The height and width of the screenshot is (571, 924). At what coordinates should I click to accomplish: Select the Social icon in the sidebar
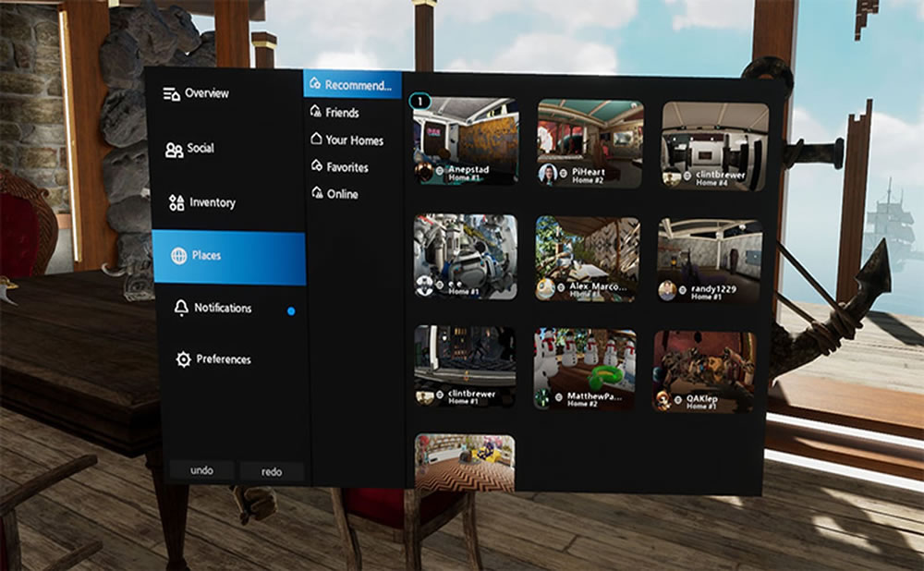click(173, 147)
